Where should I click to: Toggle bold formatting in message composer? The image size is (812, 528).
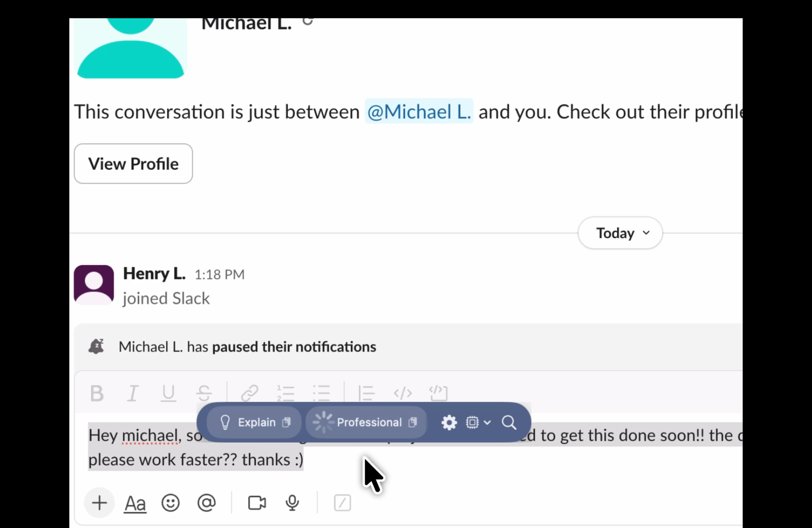(97, 393)
